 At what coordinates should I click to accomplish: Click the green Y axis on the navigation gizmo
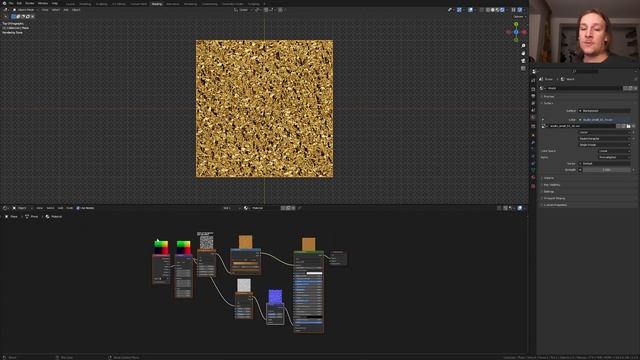(516, 24)
